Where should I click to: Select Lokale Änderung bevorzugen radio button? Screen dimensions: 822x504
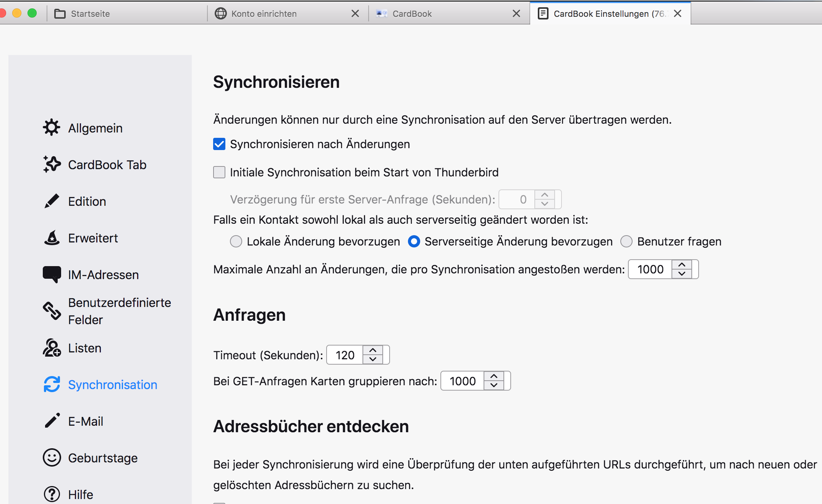tap(235, 241)
